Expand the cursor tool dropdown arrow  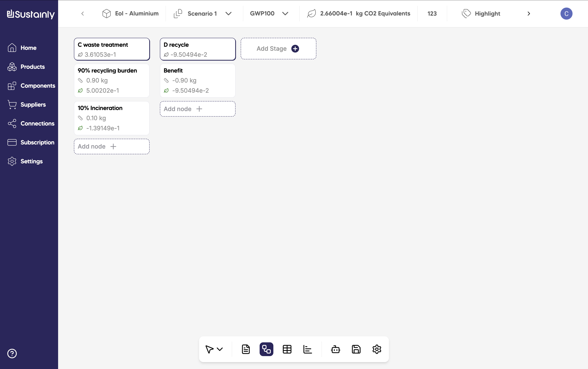click(x=220, y=349)
